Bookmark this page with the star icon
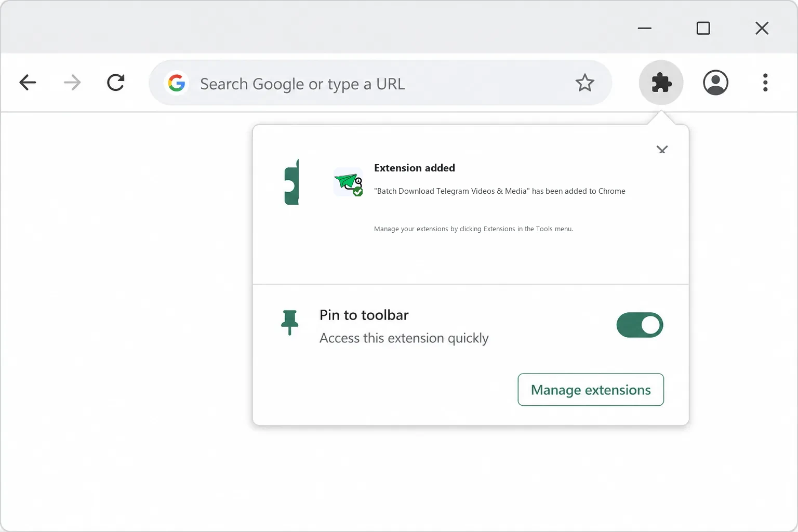This screenshot has height=532, width=798. click(x=584, y=83)
